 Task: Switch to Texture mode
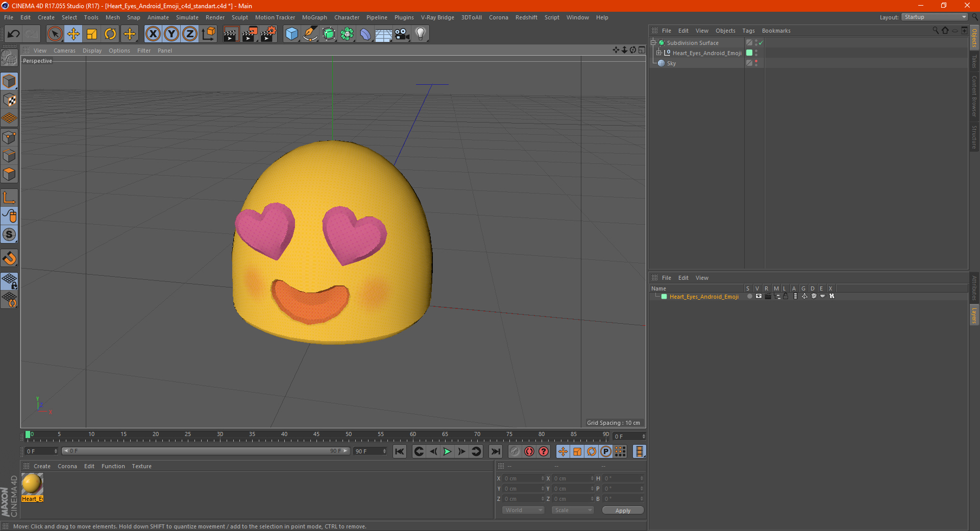[9, 100]
